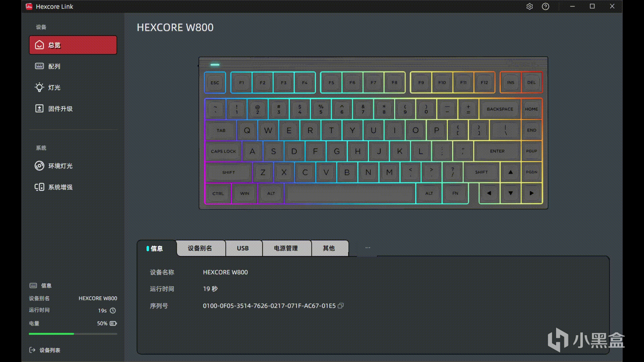Open the settings gear icon

click(529, 6)
